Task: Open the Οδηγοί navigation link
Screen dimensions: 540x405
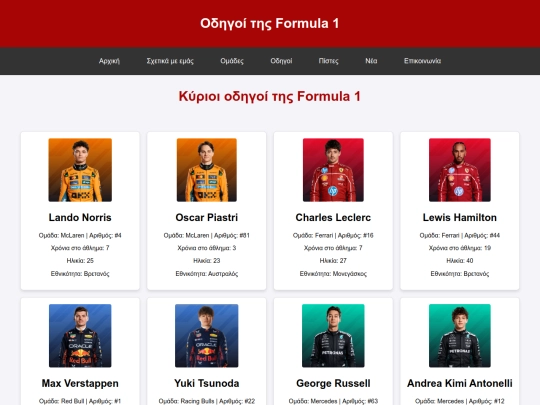Action: tap(281, 61)
